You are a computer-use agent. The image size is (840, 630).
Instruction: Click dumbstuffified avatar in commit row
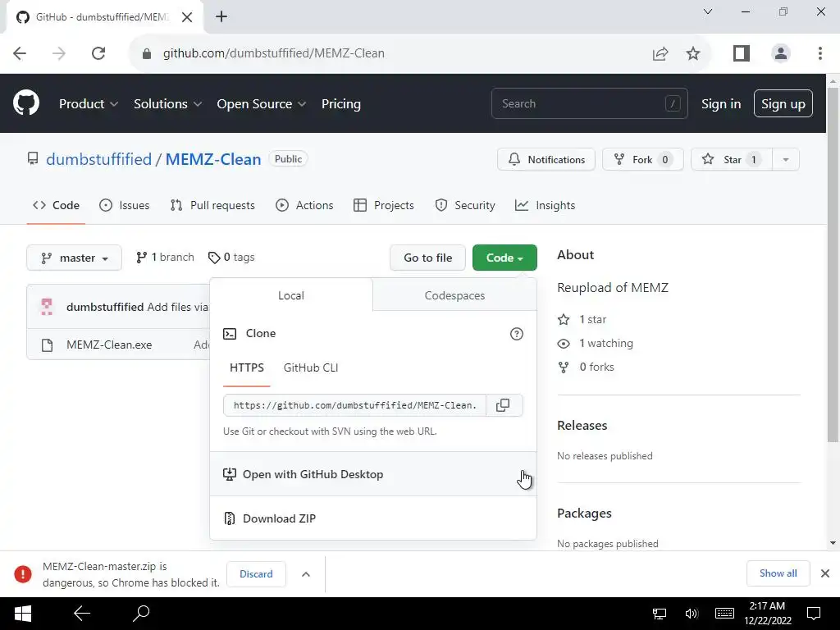[47, 307]
